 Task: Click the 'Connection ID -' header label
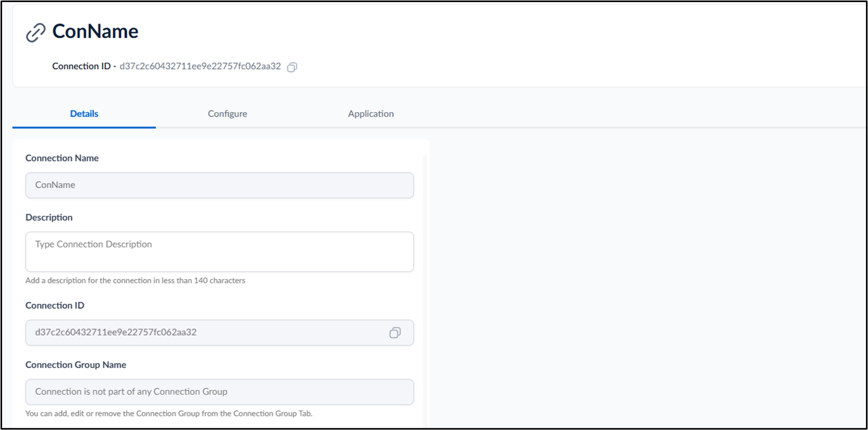click(x=84, y=66)
